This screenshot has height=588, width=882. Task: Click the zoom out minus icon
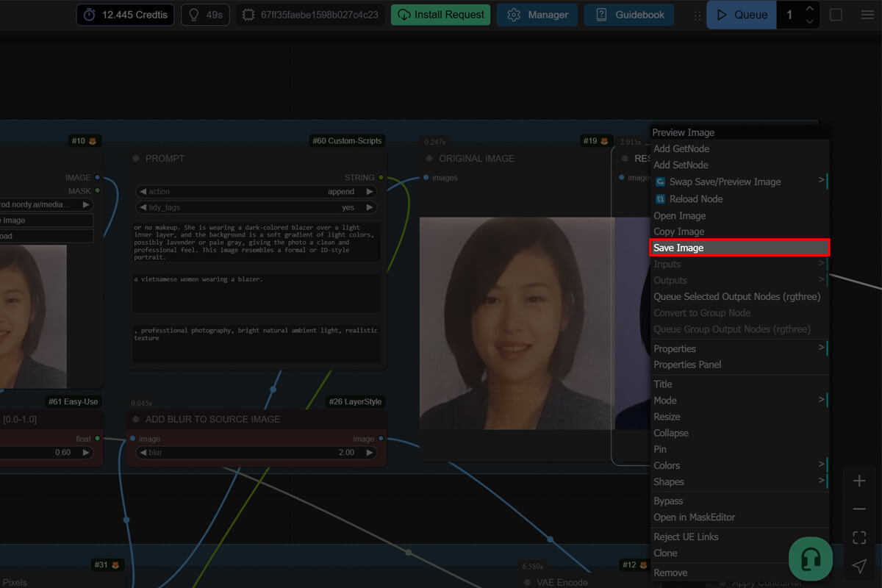858,509
